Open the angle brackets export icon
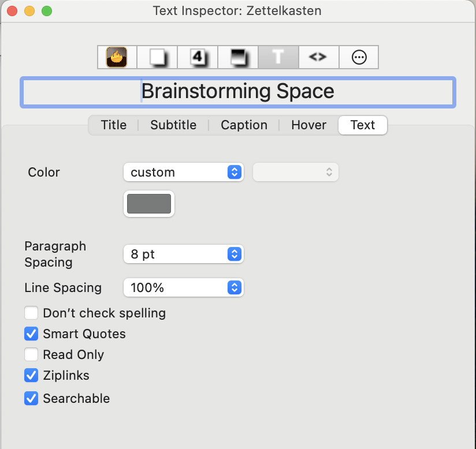This screenshot has height=449, width=476. coord(318,57)
